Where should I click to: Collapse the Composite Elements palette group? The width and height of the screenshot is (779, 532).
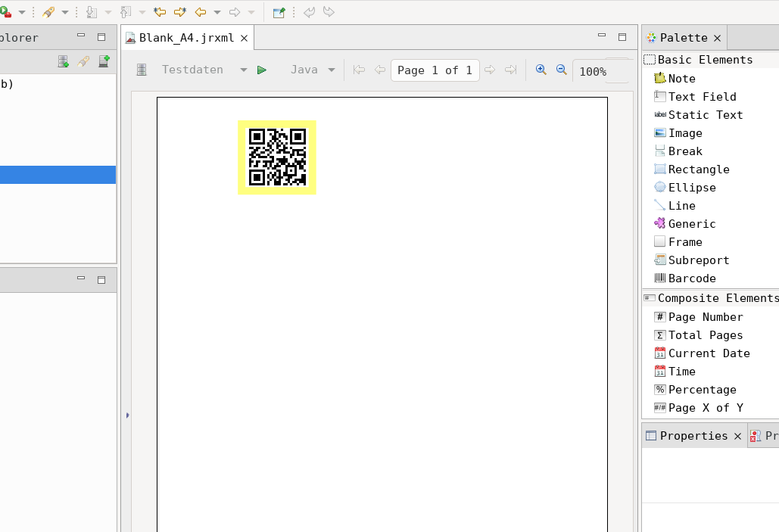[716, 298]
